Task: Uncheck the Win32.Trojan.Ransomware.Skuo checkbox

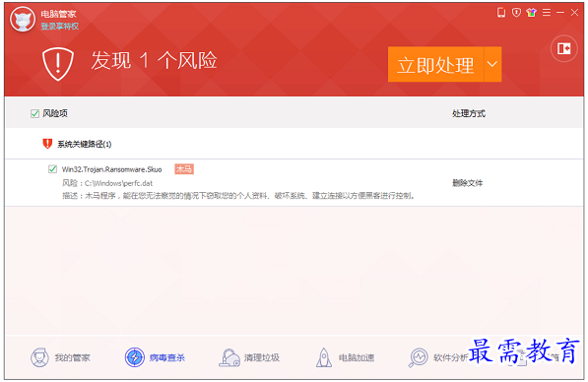Action: click(52, 169)
